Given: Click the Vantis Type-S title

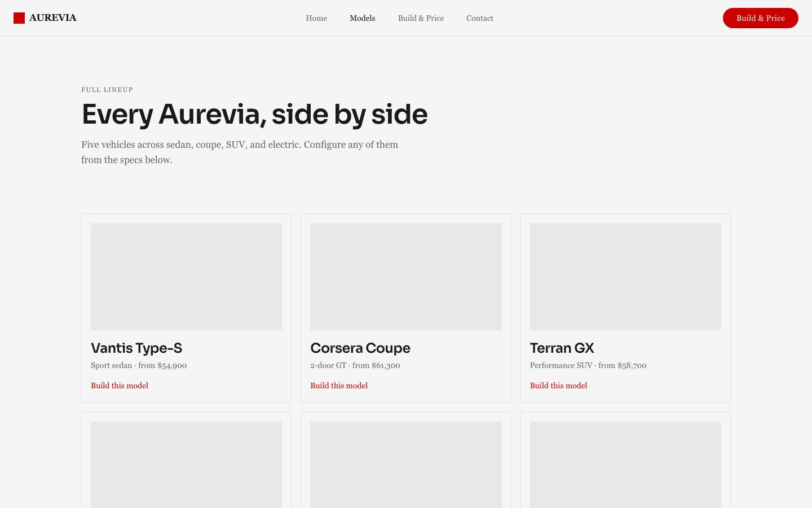Looking at the screenshot, I should [136, 348].
